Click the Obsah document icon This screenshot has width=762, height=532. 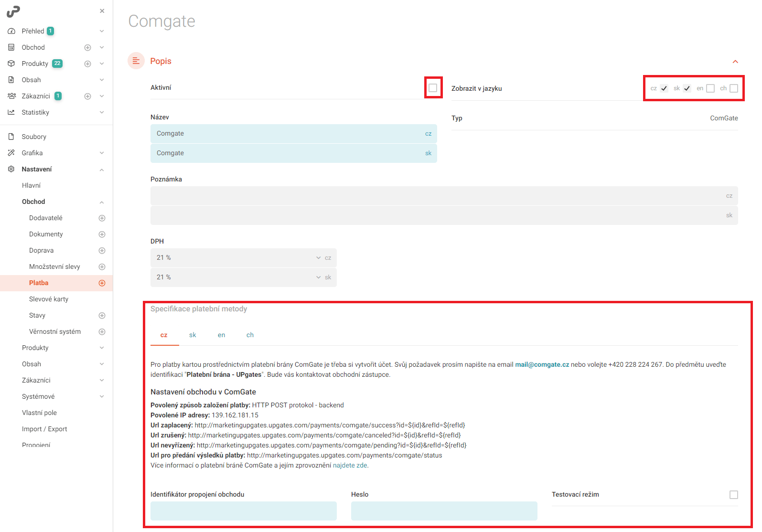click(x=11, y=80)
